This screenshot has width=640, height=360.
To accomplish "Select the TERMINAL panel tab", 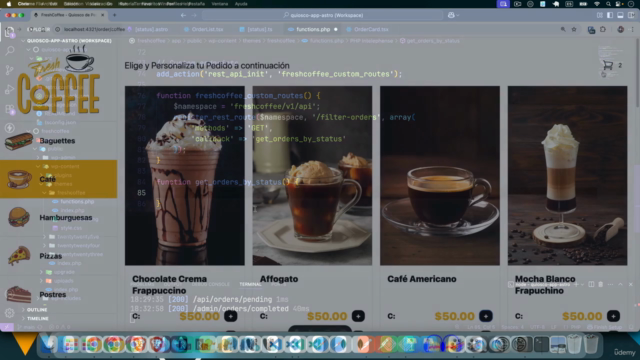I will (x=250, y=284).
